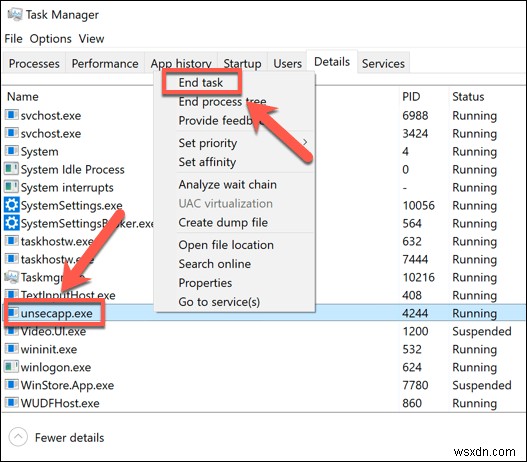527x462 pixels.
Task: Open the Options menu
Action: point(50,39)
